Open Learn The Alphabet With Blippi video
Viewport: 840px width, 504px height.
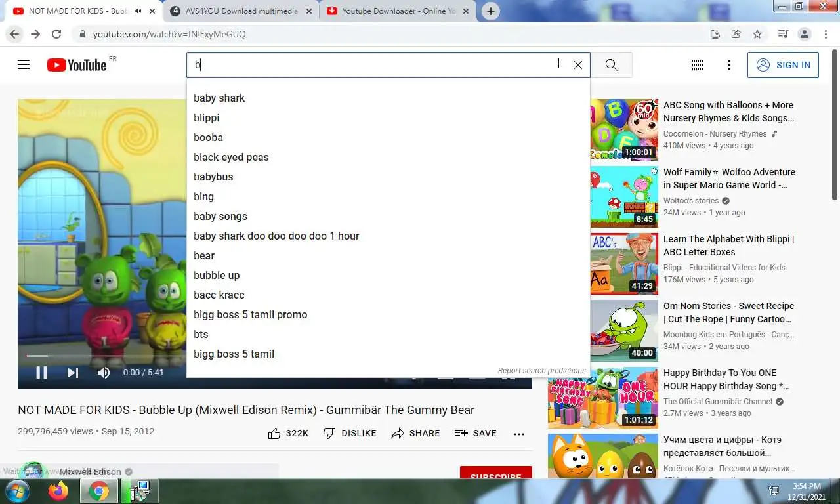point(728,245)
